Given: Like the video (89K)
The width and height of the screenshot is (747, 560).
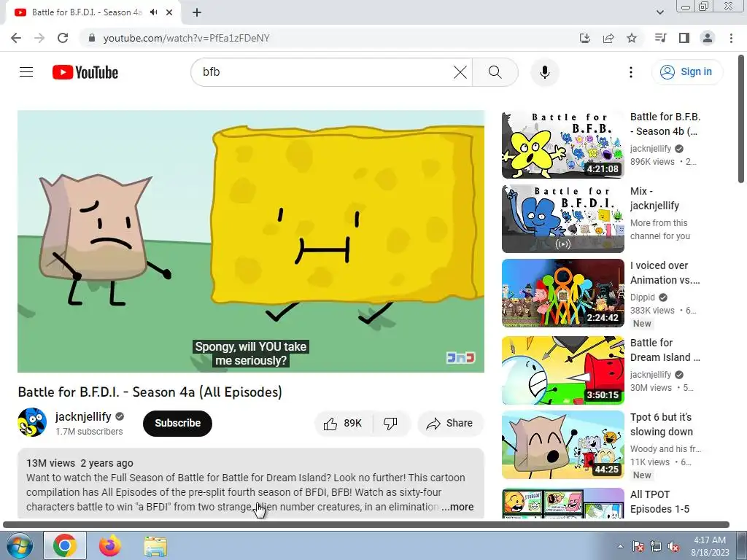Looking at the screenshot, I should [343, 424].
